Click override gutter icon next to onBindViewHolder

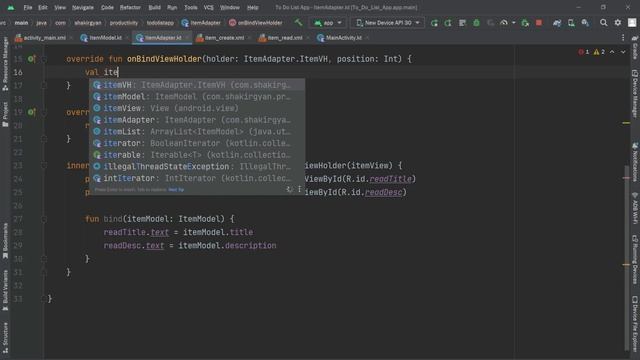[31, 59]
